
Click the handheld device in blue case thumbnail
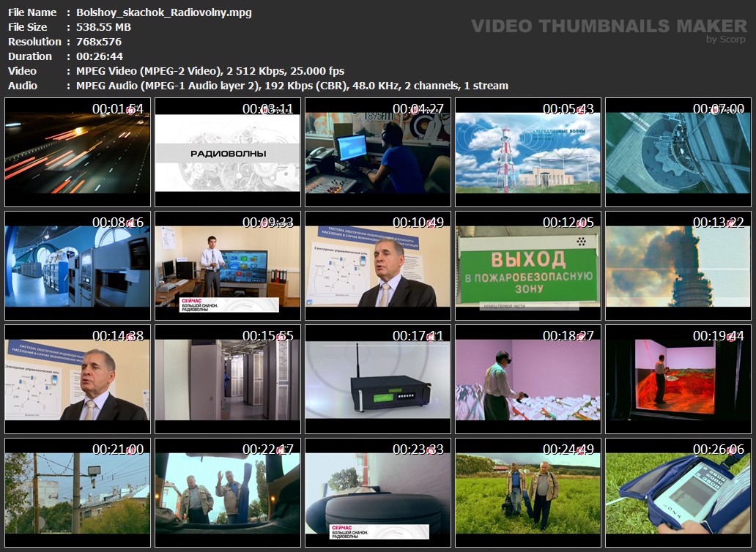point(678,493)
